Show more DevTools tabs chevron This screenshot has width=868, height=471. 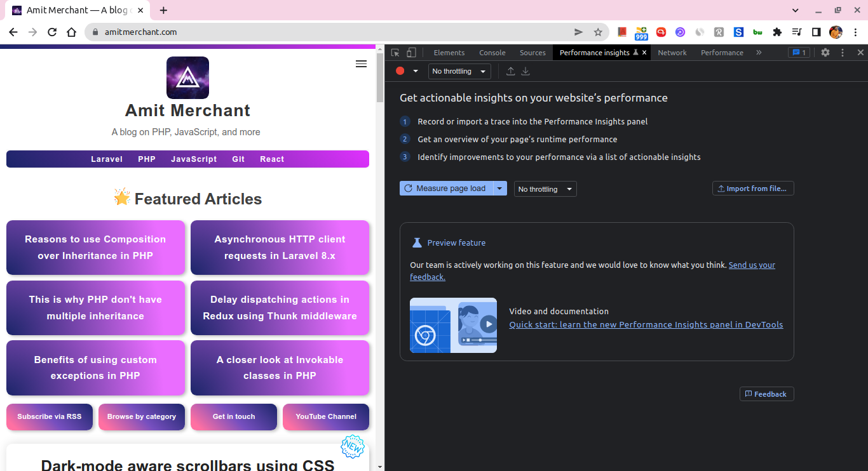(759, 53)
